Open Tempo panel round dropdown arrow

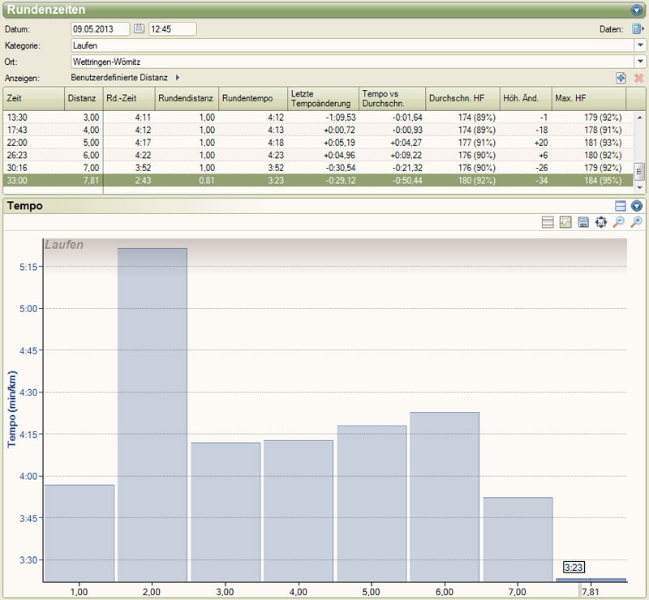[637, 206]
